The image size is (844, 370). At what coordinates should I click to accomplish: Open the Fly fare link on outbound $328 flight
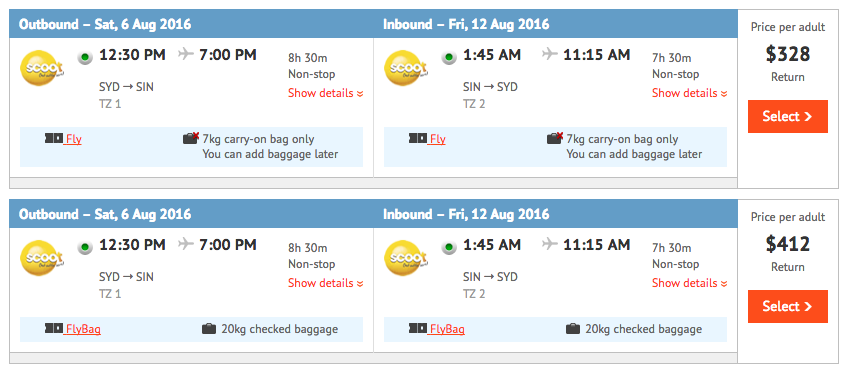coord(74,139)
